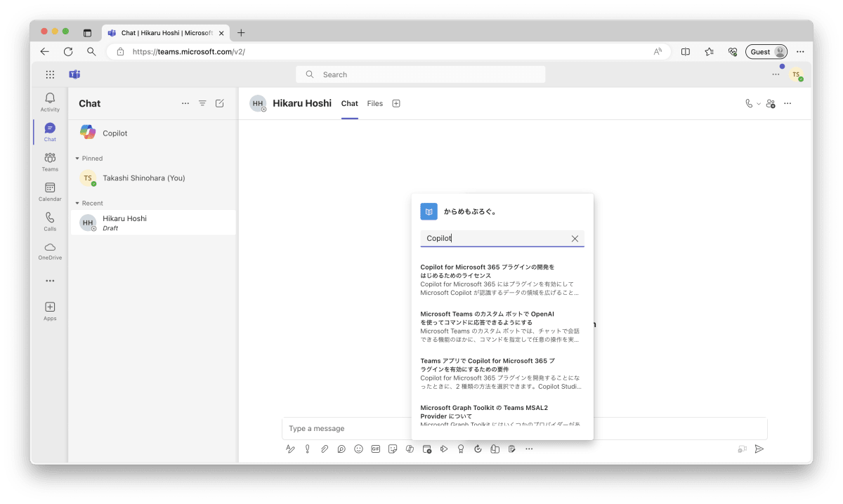Open browser split screen icon

tap(686, 52)
